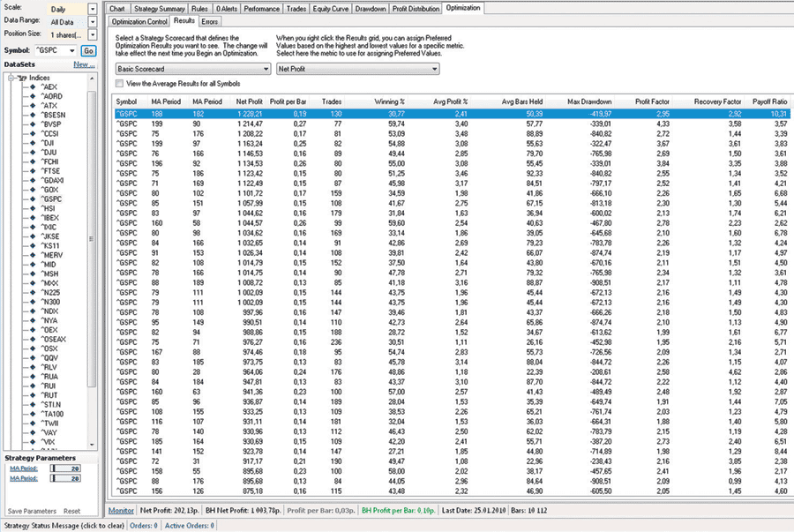Image resolution: width=794 pixels, height=532 pixels.
Task: Click the diamond icon beside ^RUT
Action: coord(33,395)
